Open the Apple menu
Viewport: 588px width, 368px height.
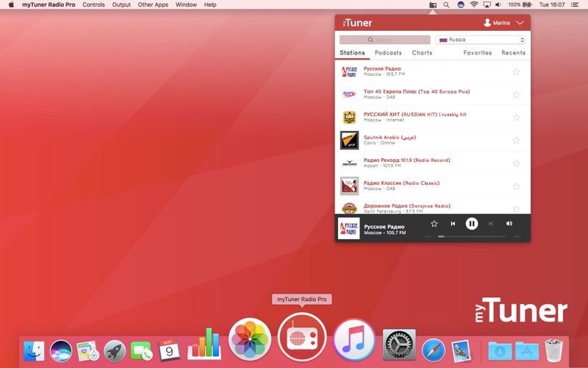coord(11,4)
